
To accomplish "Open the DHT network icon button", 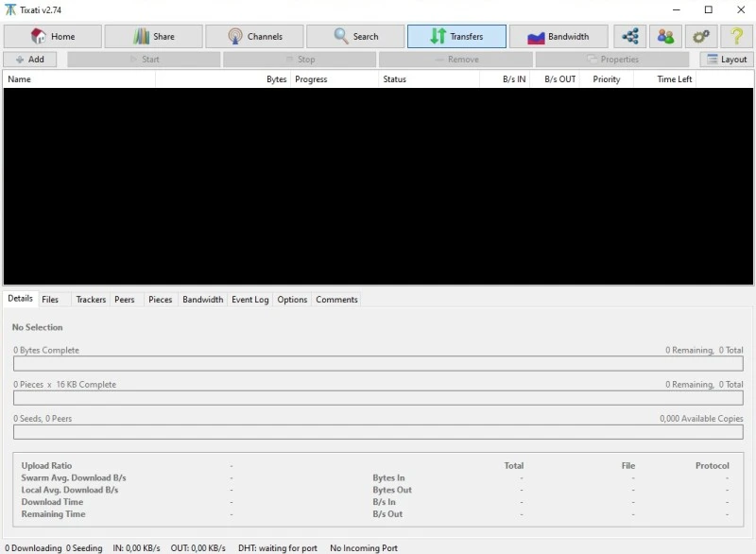I will point(629,37).
